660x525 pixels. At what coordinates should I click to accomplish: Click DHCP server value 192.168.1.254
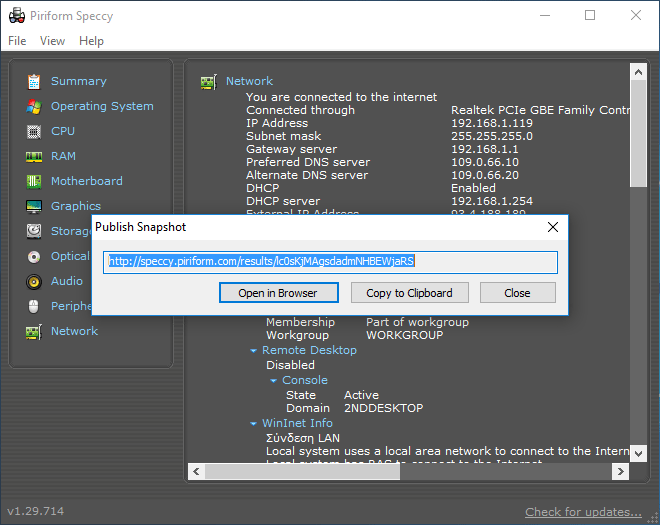(x=492, y=201)
